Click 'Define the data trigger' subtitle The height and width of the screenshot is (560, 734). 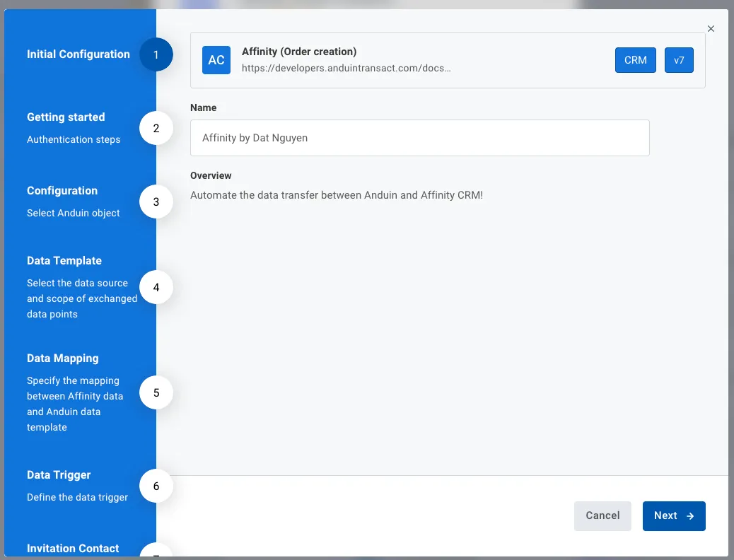coord(77,497)
